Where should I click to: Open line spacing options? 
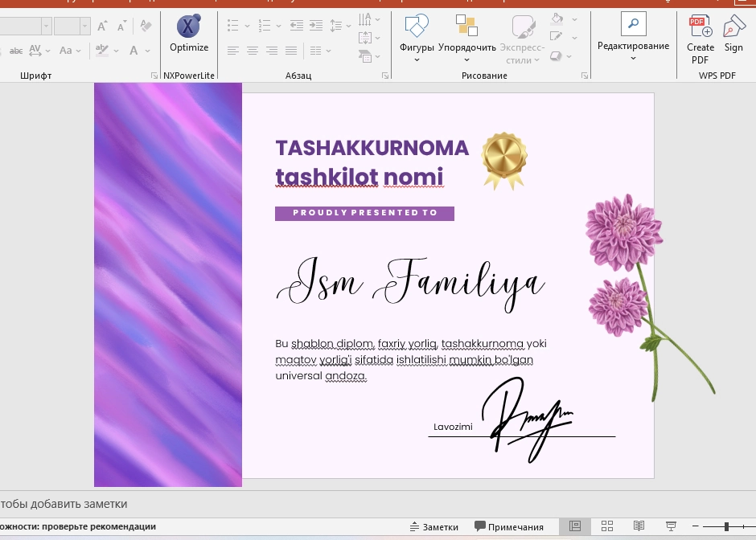(340, 26)
